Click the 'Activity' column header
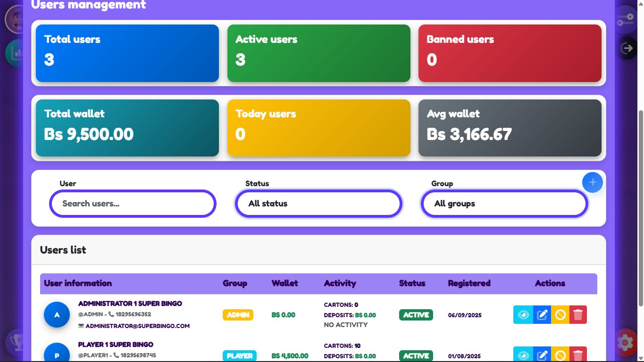Viewport: 644px width, 362px height. (x=340, y=283)
